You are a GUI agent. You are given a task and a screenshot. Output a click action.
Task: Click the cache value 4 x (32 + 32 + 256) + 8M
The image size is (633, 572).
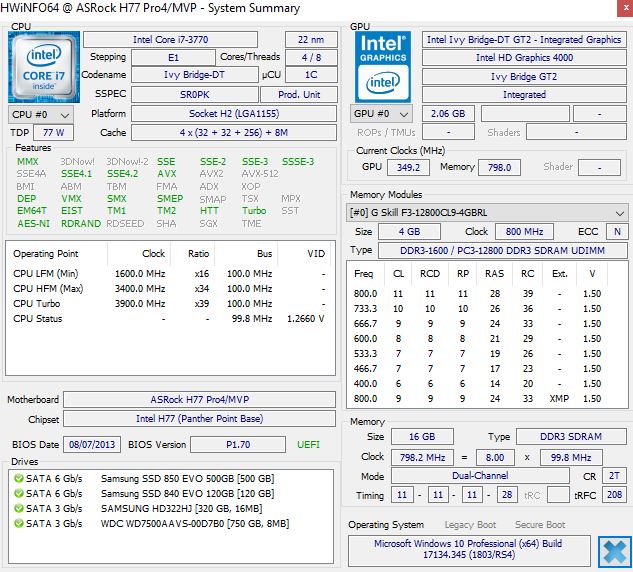234,132
